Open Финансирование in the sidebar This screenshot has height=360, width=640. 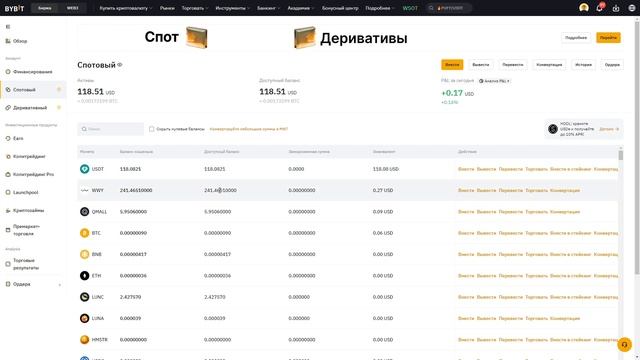pyautogui.click(x=29, y=71)
